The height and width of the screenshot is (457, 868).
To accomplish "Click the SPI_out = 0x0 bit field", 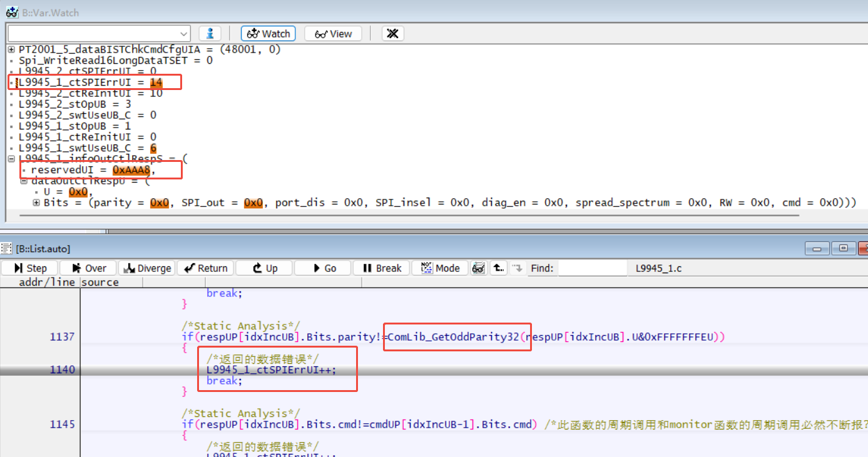I will tap(222, 203).
